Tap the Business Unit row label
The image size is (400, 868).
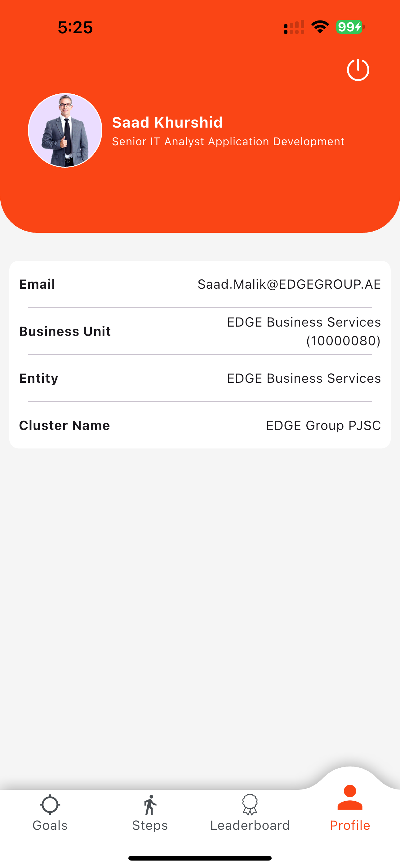pyautogui.click(x=65, y=331)
